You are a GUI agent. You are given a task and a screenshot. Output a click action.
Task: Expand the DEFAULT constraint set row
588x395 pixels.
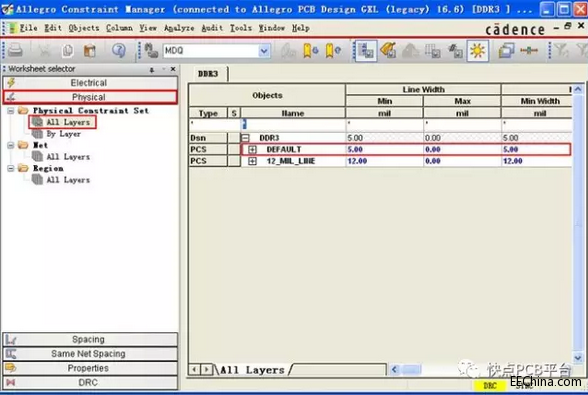coord(252,150)
